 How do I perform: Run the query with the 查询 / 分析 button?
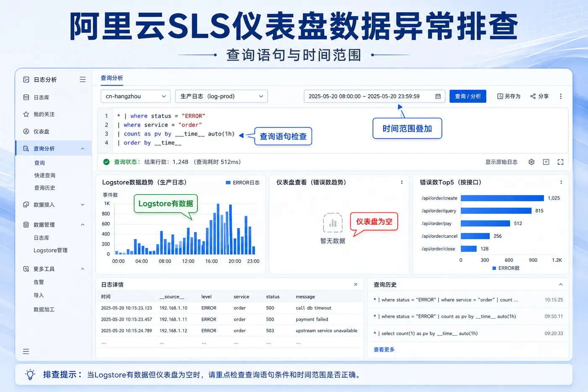point(468,96)
